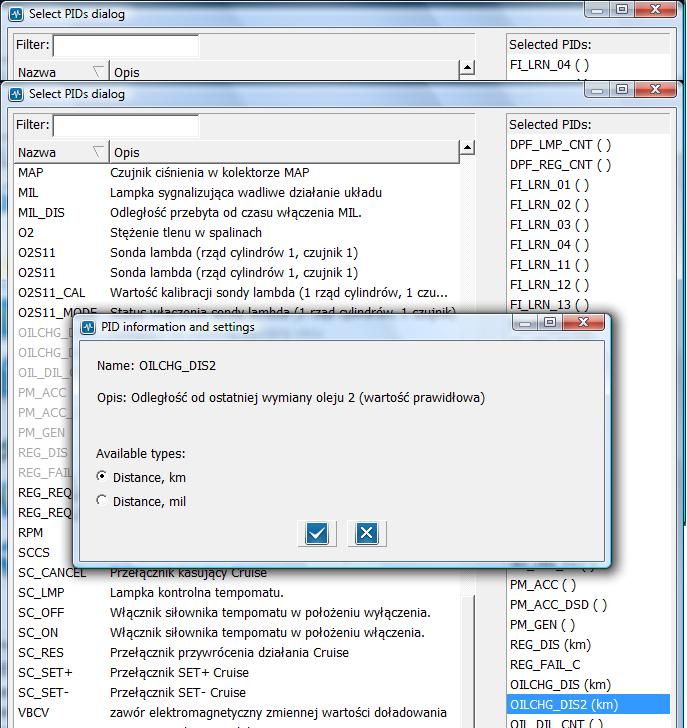Select the SC_SET+ Cruise switch row
This screenshot has height=728, width=687.
(x=45, y=672)
